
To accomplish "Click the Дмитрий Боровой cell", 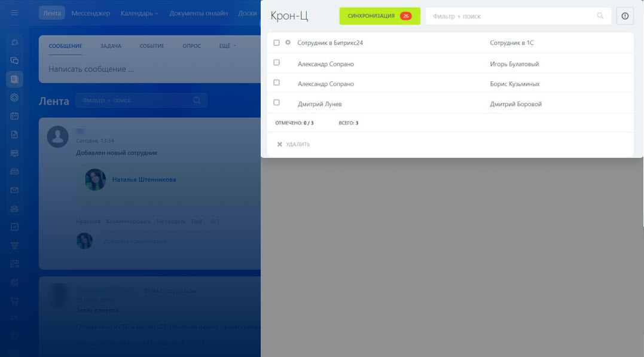I will click(x=515, y=104).
